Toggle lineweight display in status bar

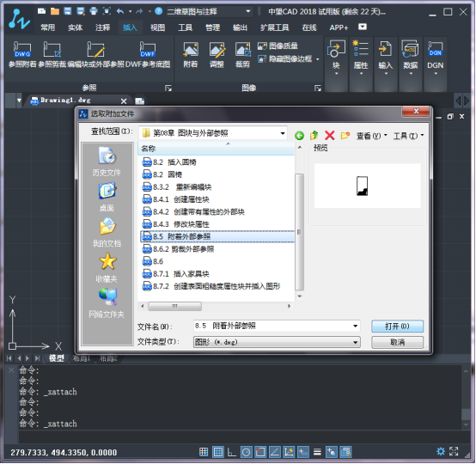(317, 452)
